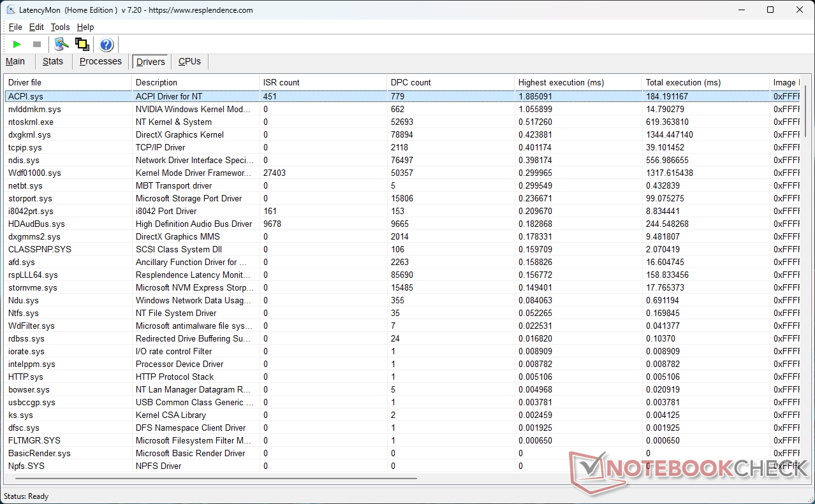The height and width of the screenshot is (504, 815).
Task: Select the ACPI.sys driver row
Action: coord(402,96)
